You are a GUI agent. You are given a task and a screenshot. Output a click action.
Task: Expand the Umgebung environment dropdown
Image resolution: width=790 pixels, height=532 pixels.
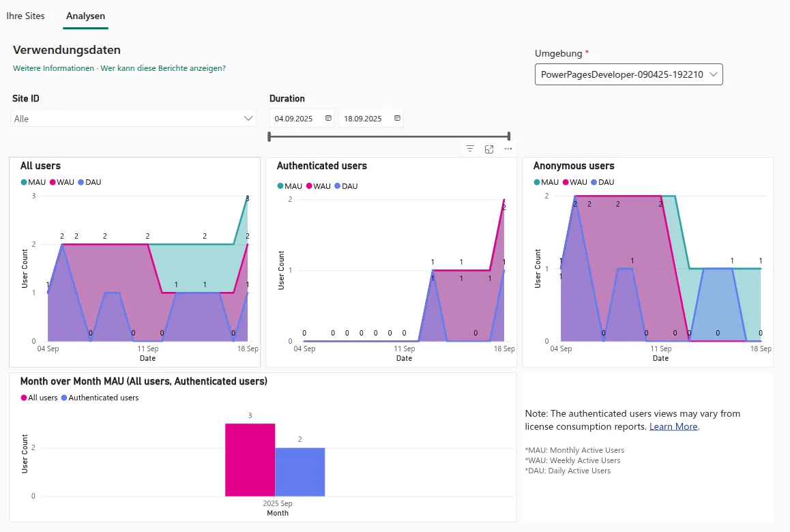coord(629,74)
